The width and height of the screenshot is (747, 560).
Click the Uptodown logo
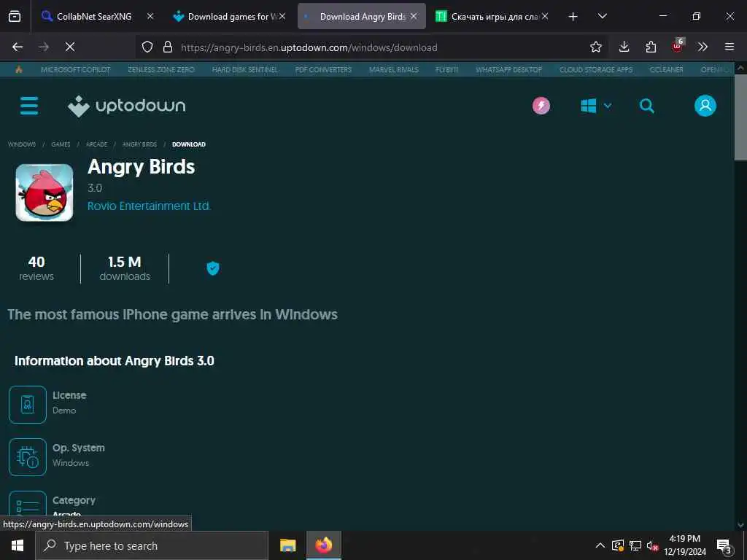click(127, 106)
